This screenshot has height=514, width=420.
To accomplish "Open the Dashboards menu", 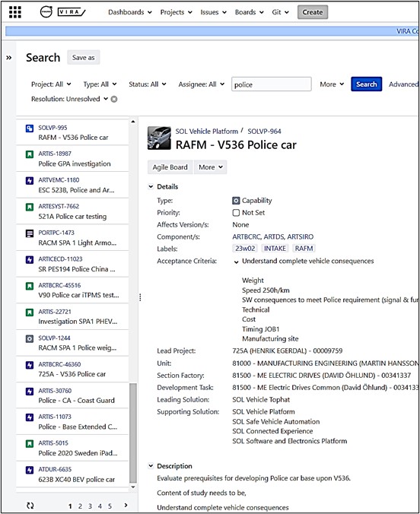I will 130,12.
